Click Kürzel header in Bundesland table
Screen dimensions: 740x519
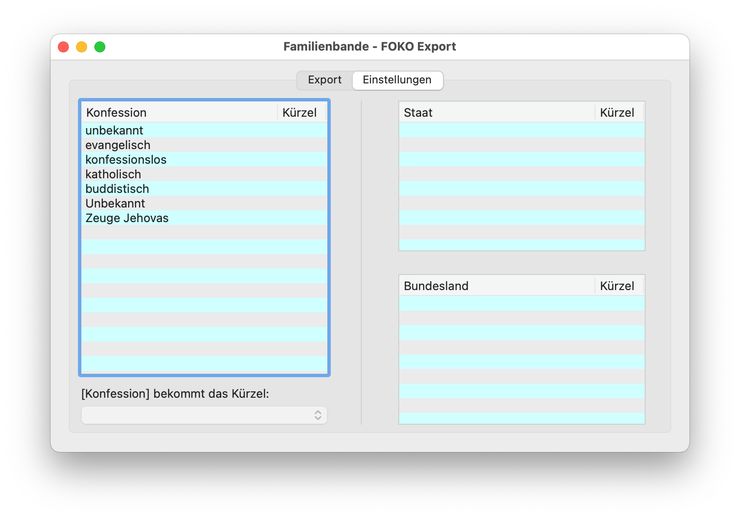coord(617,286)
